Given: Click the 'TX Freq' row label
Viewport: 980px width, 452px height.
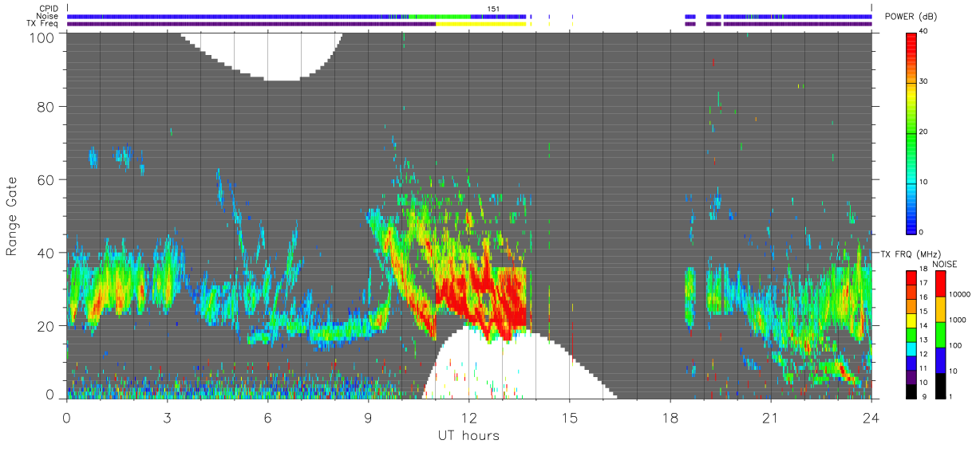Looking at the screenshot, I should click(43, 24).
